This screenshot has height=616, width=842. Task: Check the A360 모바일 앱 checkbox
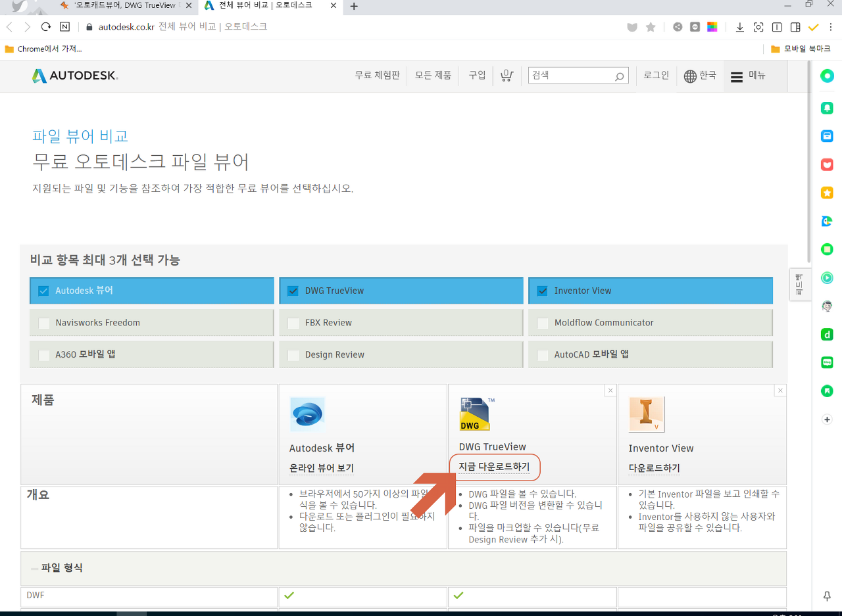[43, 355]
